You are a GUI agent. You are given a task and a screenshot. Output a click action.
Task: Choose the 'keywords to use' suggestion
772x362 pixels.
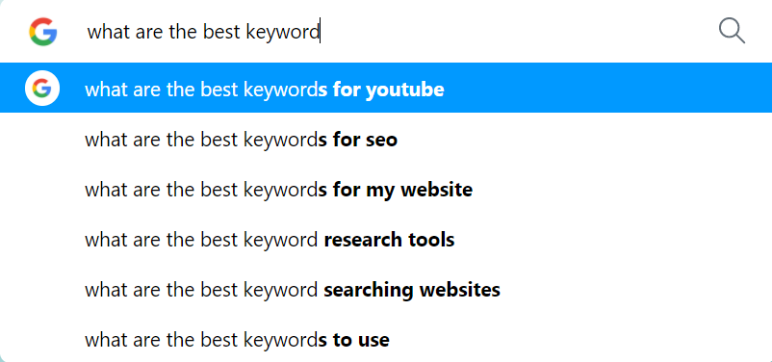click(386, 339)
